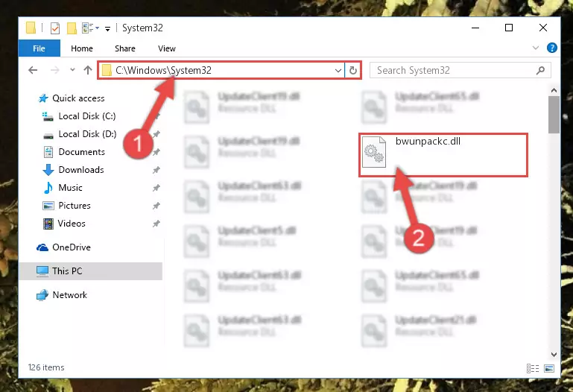This screenshot has width=573, height=392.
Task: Click the bwunpackc.dll gear file icon
Action: (374, 152)
